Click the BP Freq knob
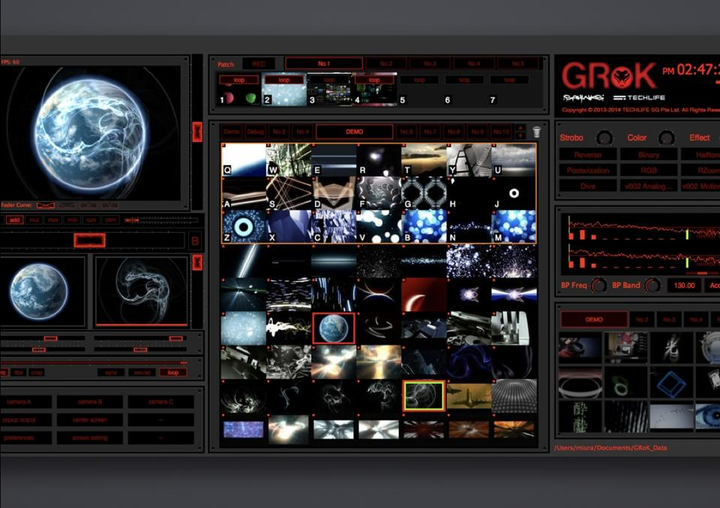Image resolution: width=720 pixels, height=508 pixels. [x=599, y=285]
